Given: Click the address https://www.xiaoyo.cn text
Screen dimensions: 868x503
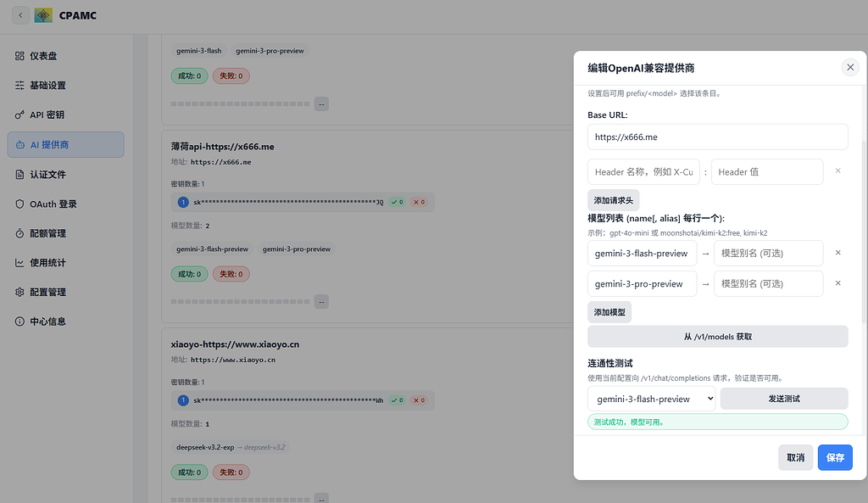Looking at the screenshot, I should point(233,360).
